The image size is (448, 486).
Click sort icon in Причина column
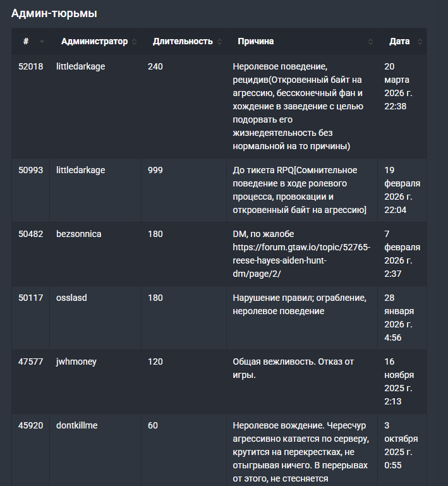(x=370, y=42)
